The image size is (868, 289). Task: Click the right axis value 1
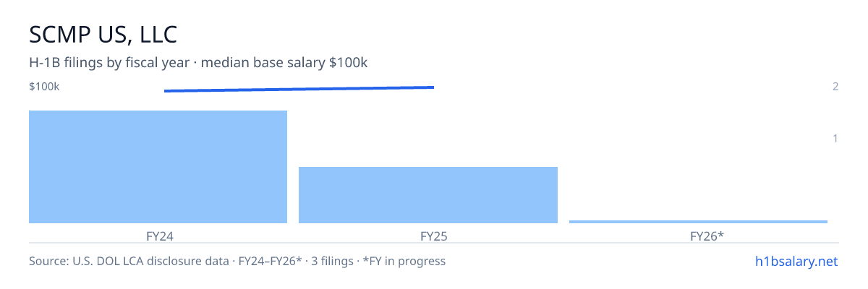coord(835,138)
